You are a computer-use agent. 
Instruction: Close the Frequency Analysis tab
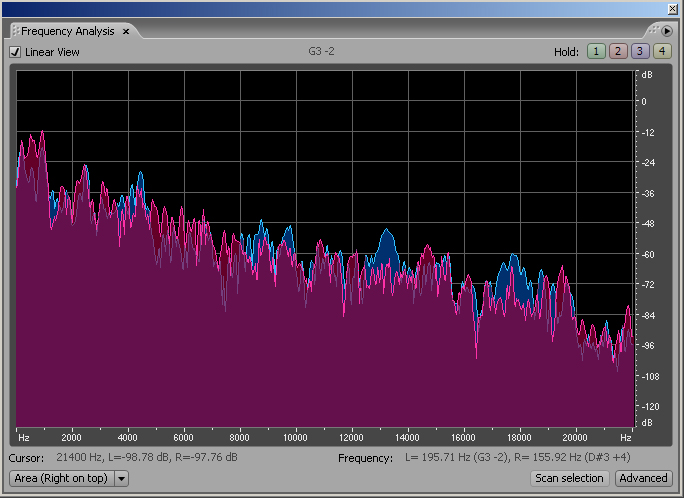point(126,31)
